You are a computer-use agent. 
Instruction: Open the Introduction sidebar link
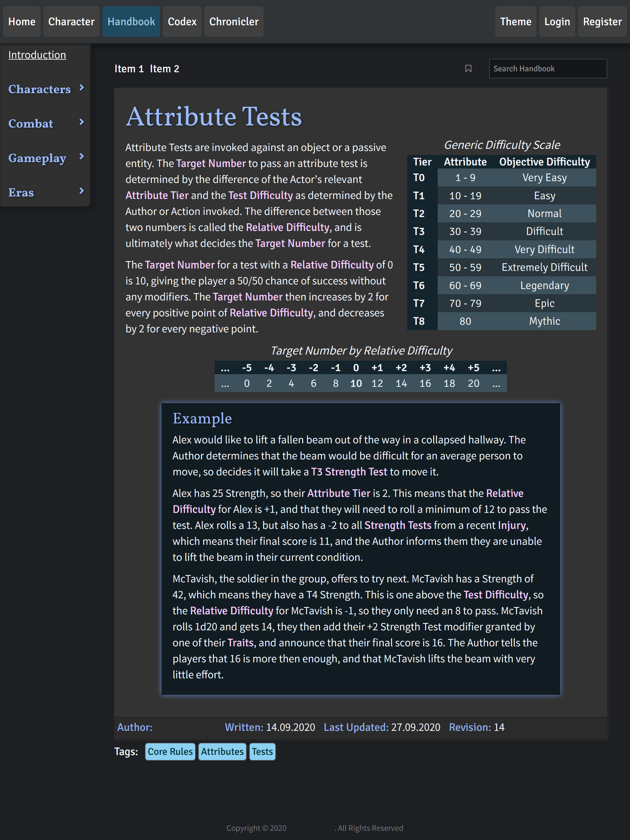[x=37, y=55]
